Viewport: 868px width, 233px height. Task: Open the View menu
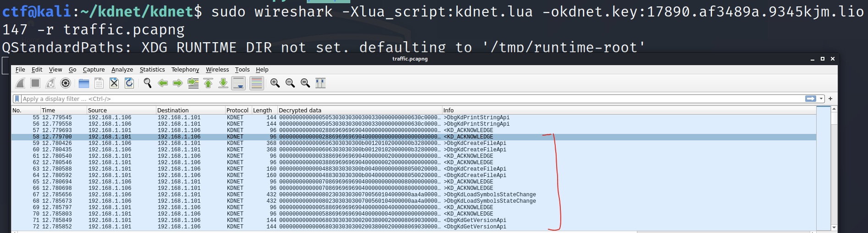[55, 70]
